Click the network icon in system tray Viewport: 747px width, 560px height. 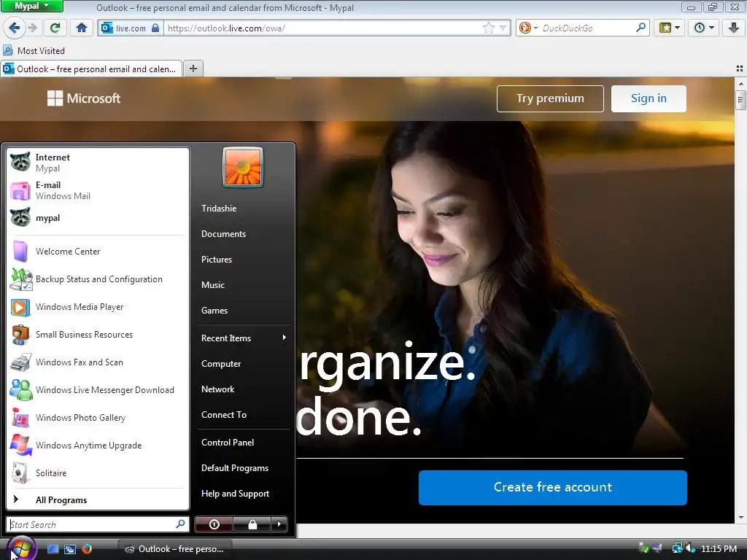pos(677,548)
